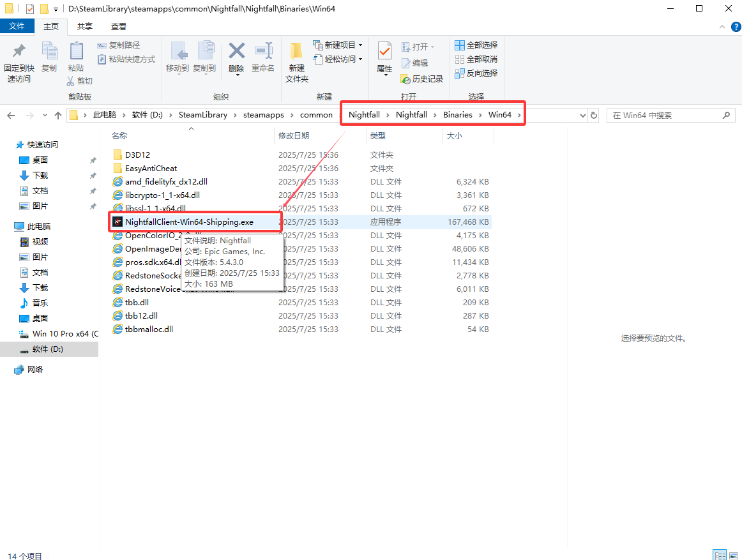Click the Edit icon in Open group

(405, 63)
